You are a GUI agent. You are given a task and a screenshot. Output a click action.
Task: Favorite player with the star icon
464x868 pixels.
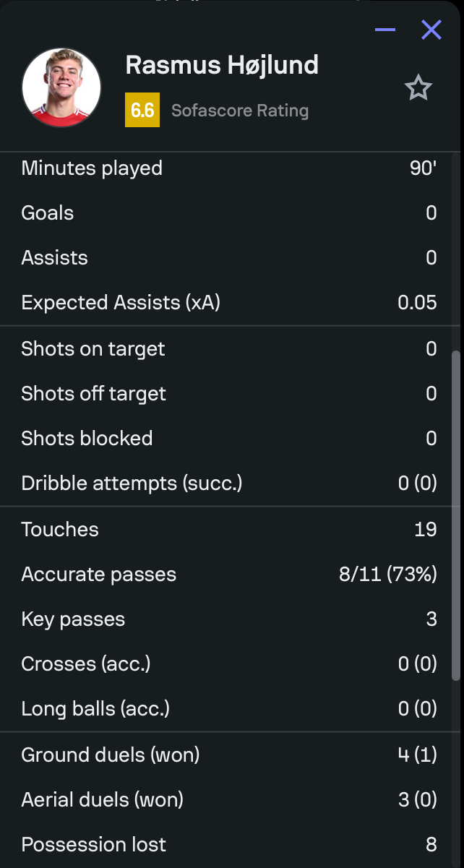pos(418,88)
